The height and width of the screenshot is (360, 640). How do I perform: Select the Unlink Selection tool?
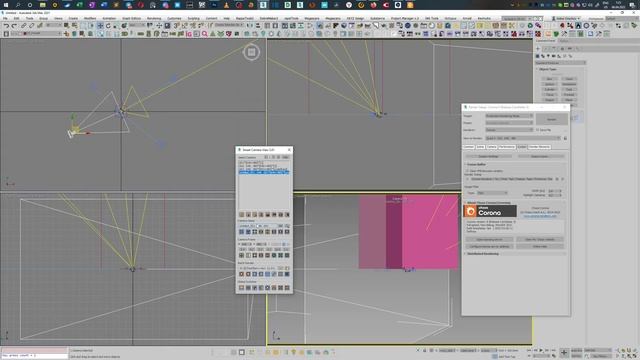[31, 26]
